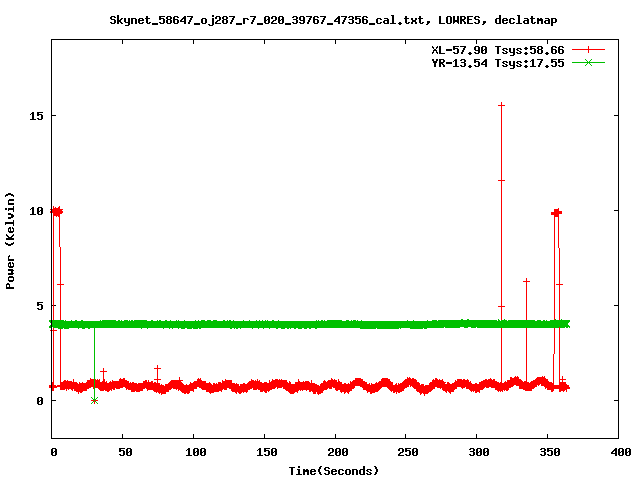Image resolution: width=640 pixels, height=480 pixels.
Task: Click the Time(Seconds) x-axis label
Action: (x=333, y=471)
